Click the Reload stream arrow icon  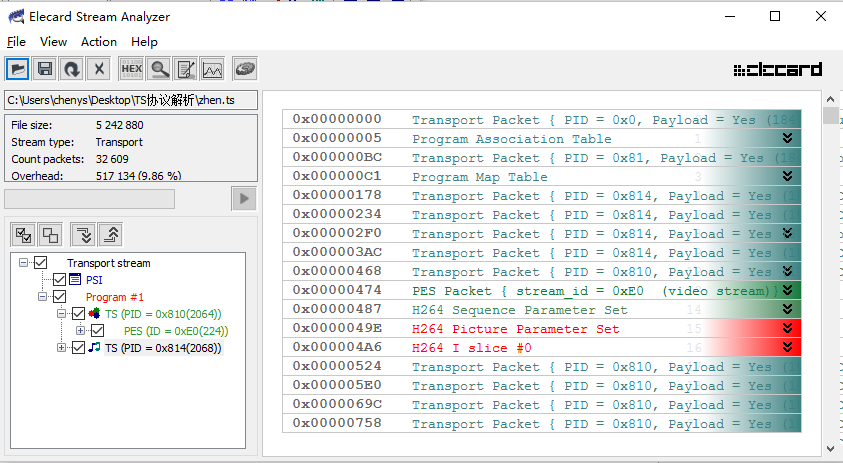(x=72, y=69)
